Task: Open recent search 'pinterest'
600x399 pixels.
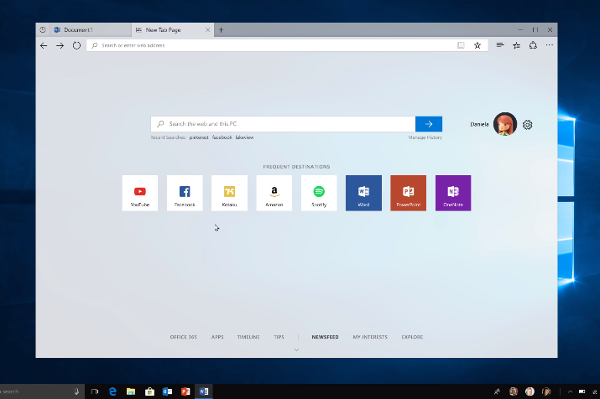Action: click(199, 137)
